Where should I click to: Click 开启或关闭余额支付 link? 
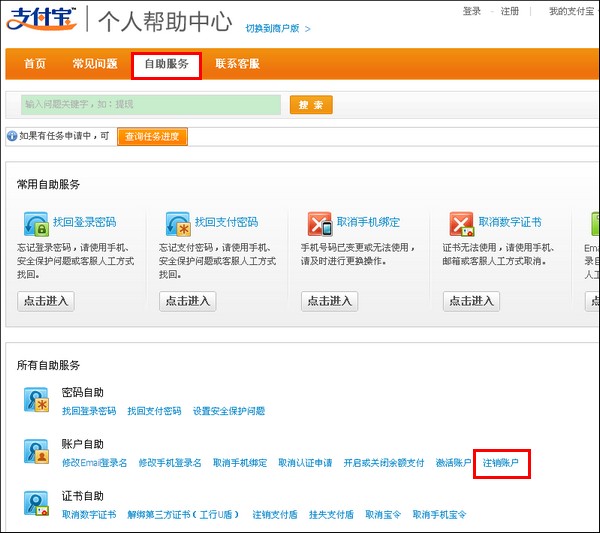pyautogui.click(x=384, y=463)
